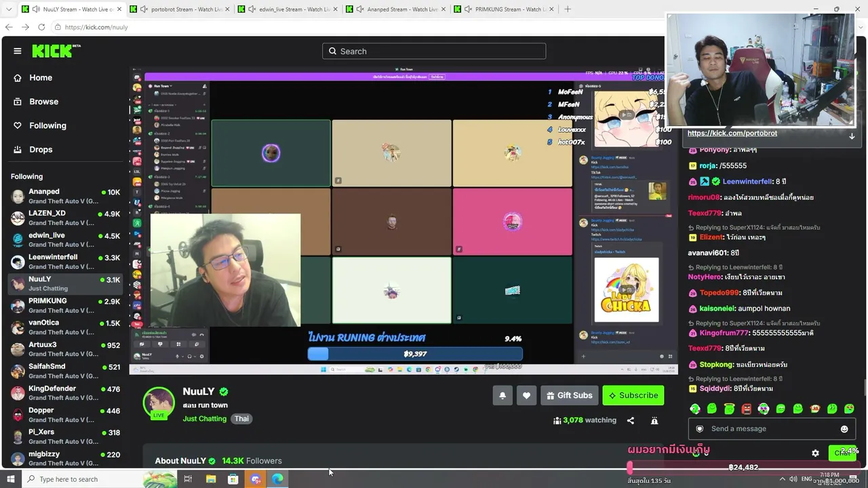
Task: Unmute the edwin_live Stream tab
Action: (x=252, y=9)
